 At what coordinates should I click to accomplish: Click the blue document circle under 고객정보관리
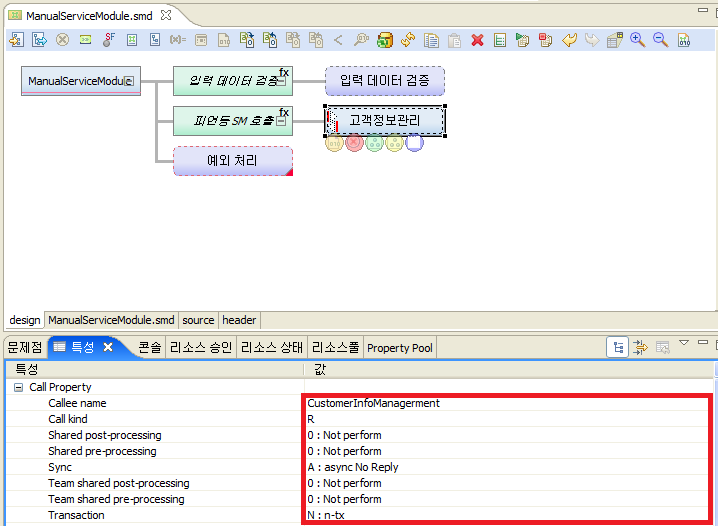(414, 143)
